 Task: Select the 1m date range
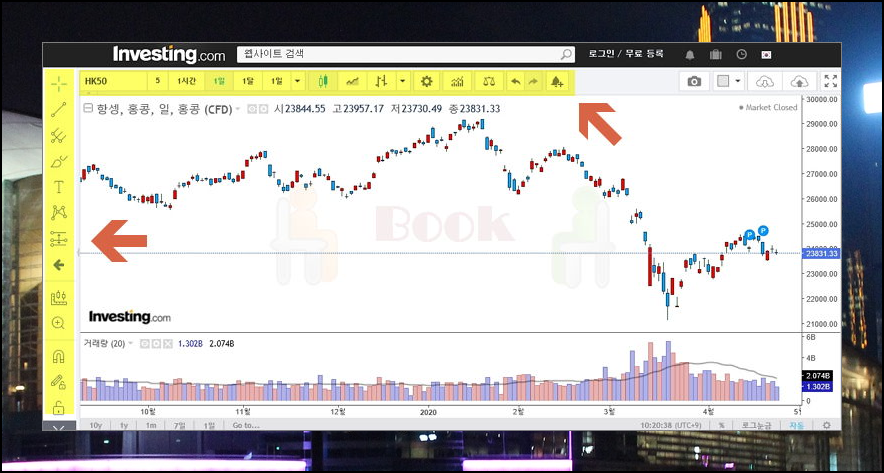[x=151, y=425]
